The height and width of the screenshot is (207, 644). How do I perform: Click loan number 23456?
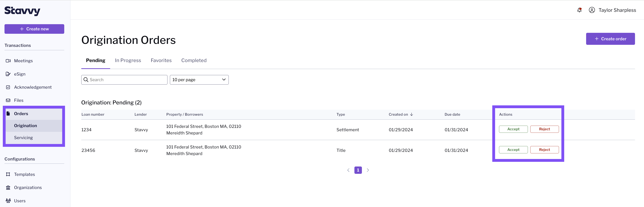point(88,150)
